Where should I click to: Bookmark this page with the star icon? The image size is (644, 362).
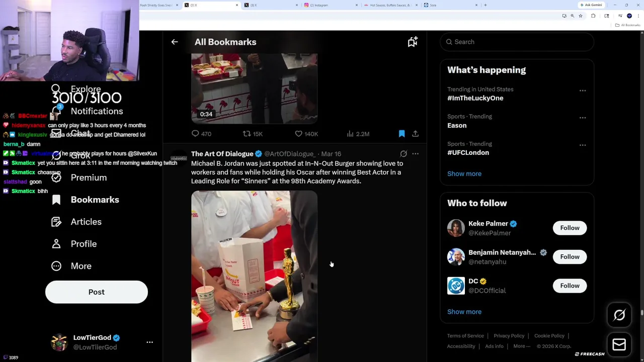pyautogui.click(x=580, y=16)
